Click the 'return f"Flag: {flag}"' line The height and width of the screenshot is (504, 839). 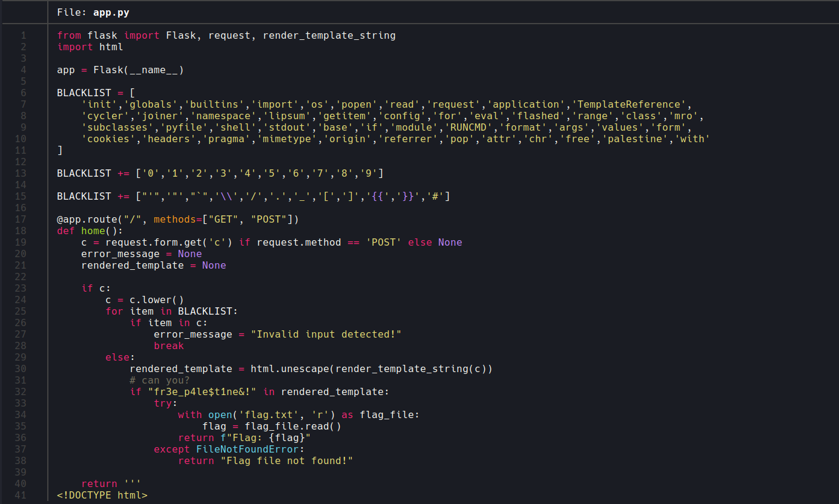(x=245, y=437)
